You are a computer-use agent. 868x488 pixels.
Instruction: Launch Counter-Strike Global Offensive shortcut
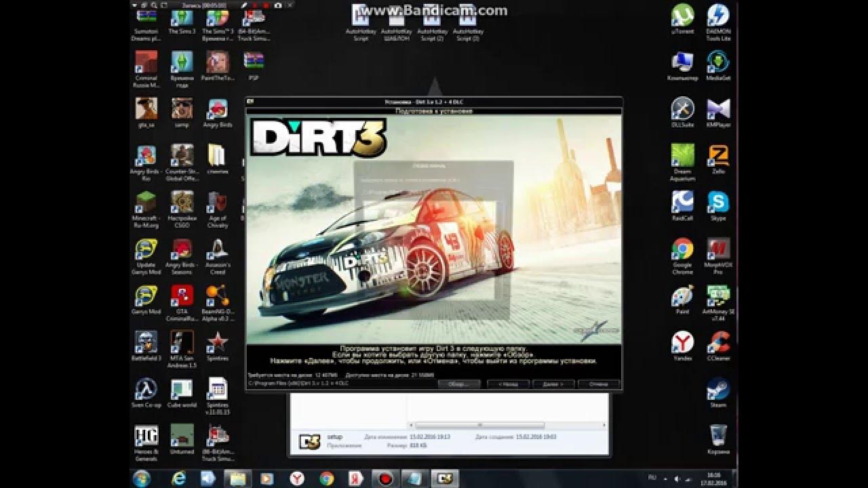coord(182,163)
